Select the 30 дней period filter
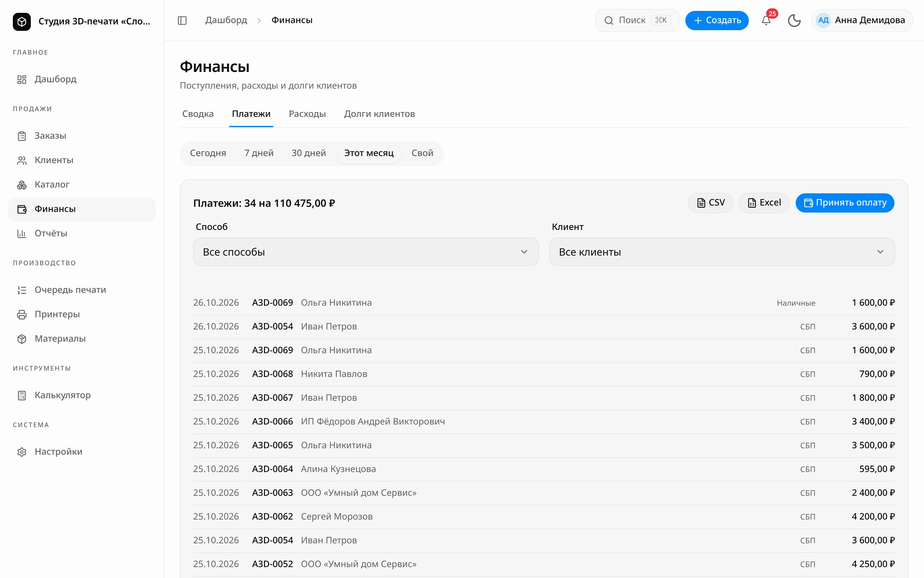Image resolution: width=924 pixels, height=578 pixels. pyautogui.click(x=309, y=153)
